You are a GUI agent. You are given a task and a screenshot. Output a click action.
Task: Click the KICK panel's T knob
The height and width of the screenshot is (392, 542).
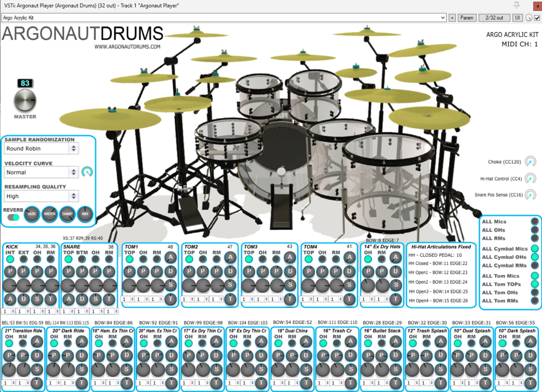51,299
